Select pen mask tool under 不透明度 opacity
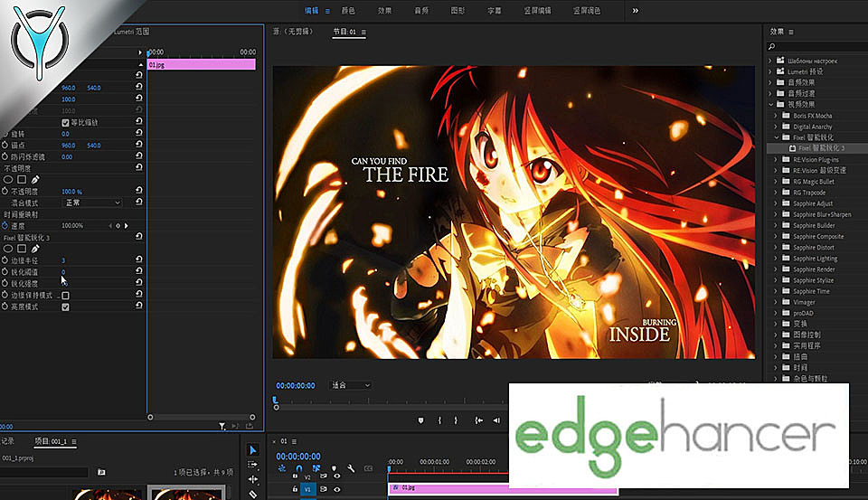Image resolution: width=868 pixels, height=500 pixels. [35, 179]
